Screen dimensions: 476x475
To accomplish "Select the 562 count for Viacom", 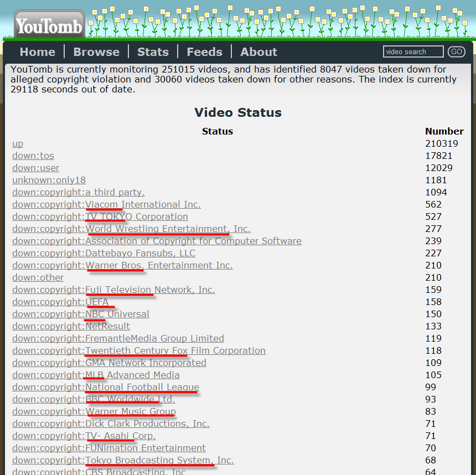I will (x=433, y=204).
